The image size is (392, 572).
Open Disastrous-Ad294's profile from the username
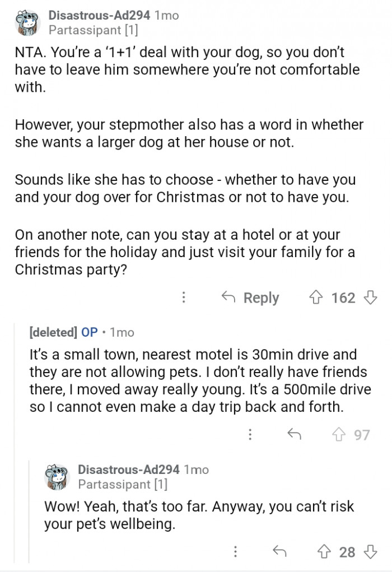coord(99,15)
